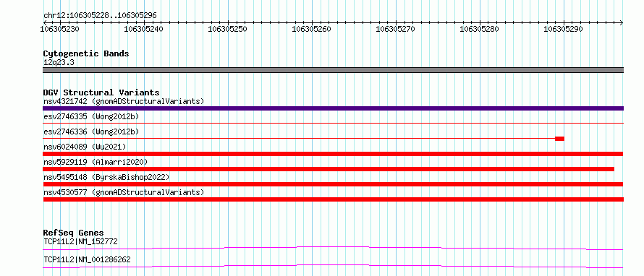This screenshot has width=644, height=276.
Task: Click the chr12:106305228..106305296 region label
Action: coord(100,16)
